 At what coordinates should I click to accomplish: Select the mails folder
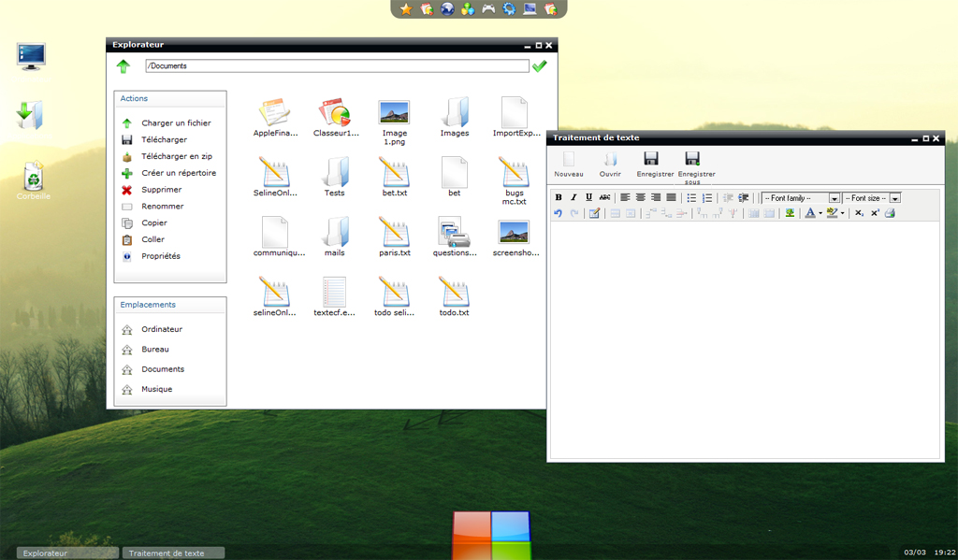pos(334,237)
